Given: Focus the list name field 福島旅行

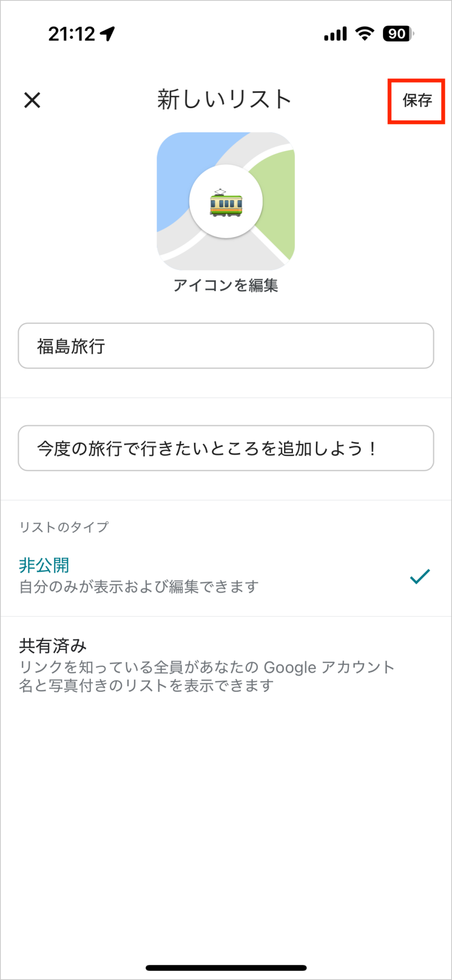Looking at the screenshot, I should tap(225, 346).
